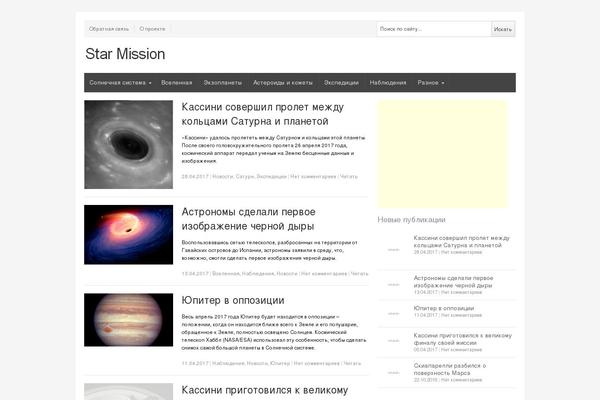Expand the 'Солнечная система' dropdown menu
Viewport: 600px width, 400px height.
pyautogui.click(x=120, y=83)
